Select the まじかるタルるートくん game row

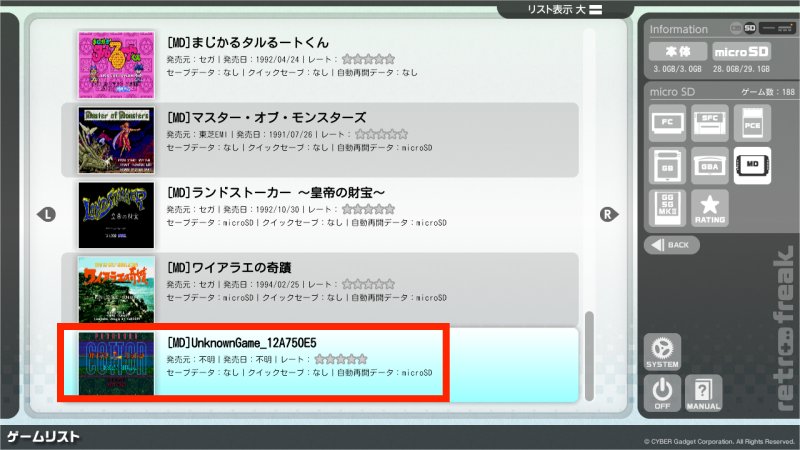pyautogui.click(x=320, y=65)
